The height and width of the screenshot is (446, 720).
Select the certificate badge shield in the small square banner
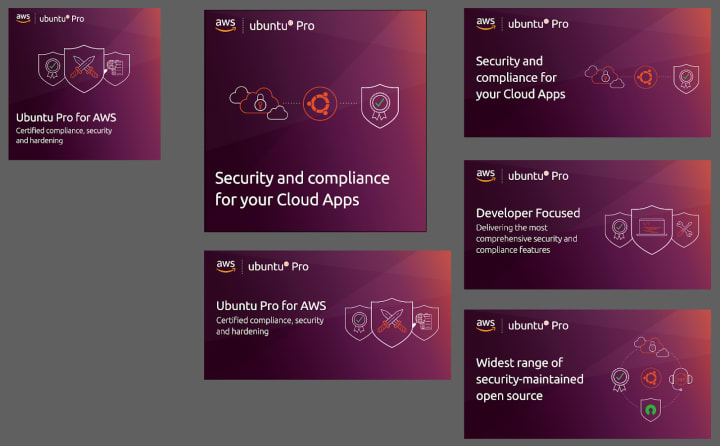pyautogui.click(x=51, y=68)
